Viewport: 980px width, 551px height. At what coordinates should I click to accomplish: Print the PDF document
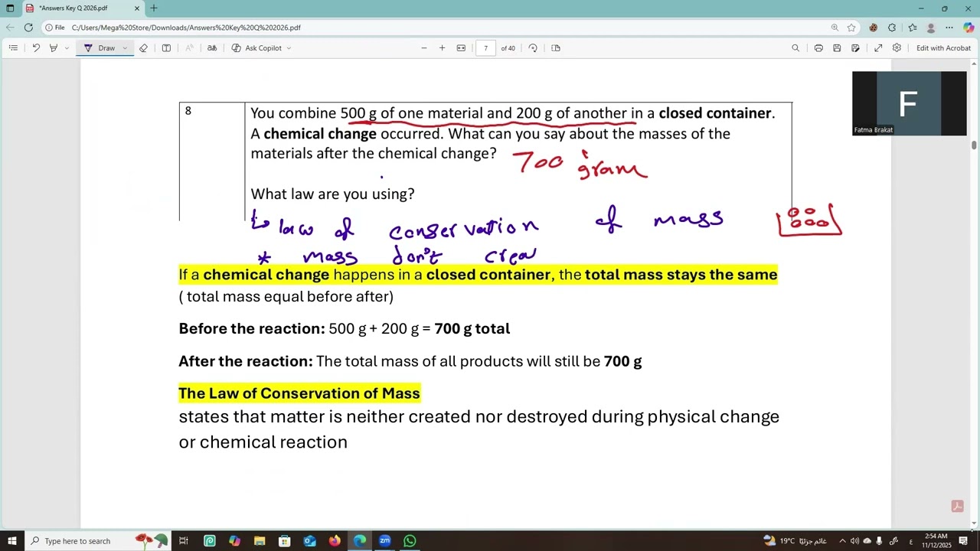[818, 48]
